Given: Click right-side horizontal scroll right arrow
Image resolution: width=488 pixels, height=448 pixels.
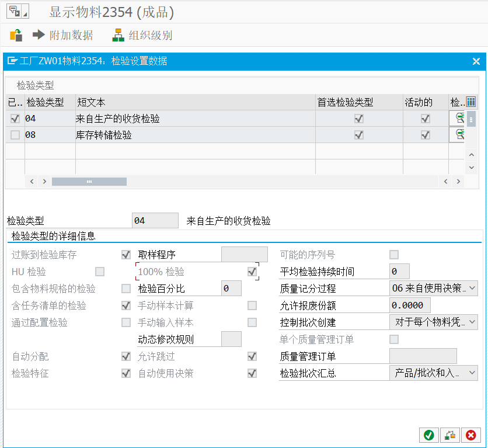Looking at the screenshot, I should coord(458,182).
